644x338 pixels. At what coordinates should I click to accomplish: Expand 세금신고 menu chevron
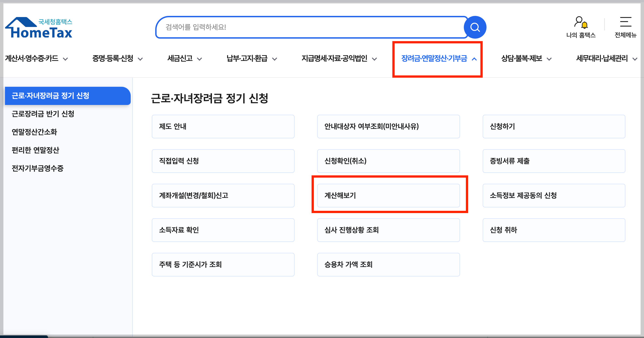tap(199, 59)
